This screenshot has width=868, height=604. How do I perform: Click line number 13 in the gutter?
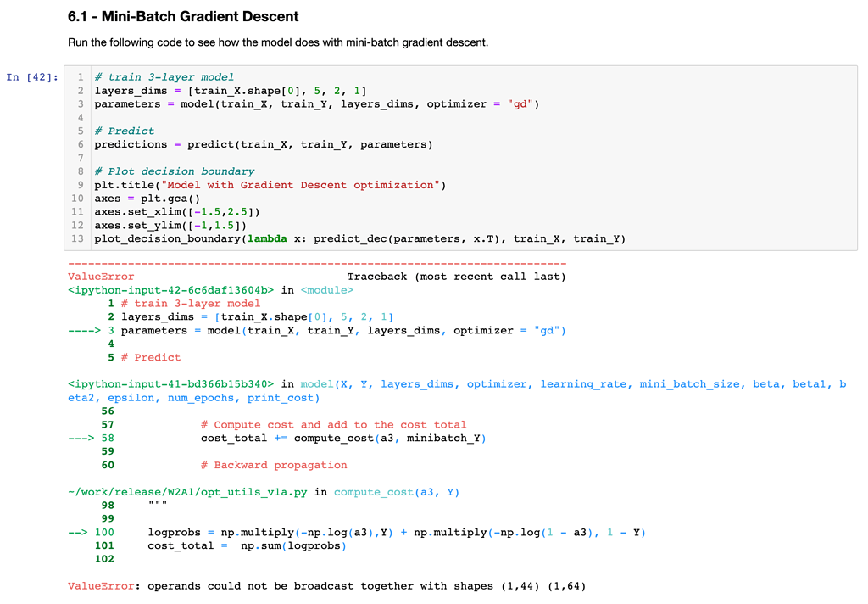pos(77,238)
